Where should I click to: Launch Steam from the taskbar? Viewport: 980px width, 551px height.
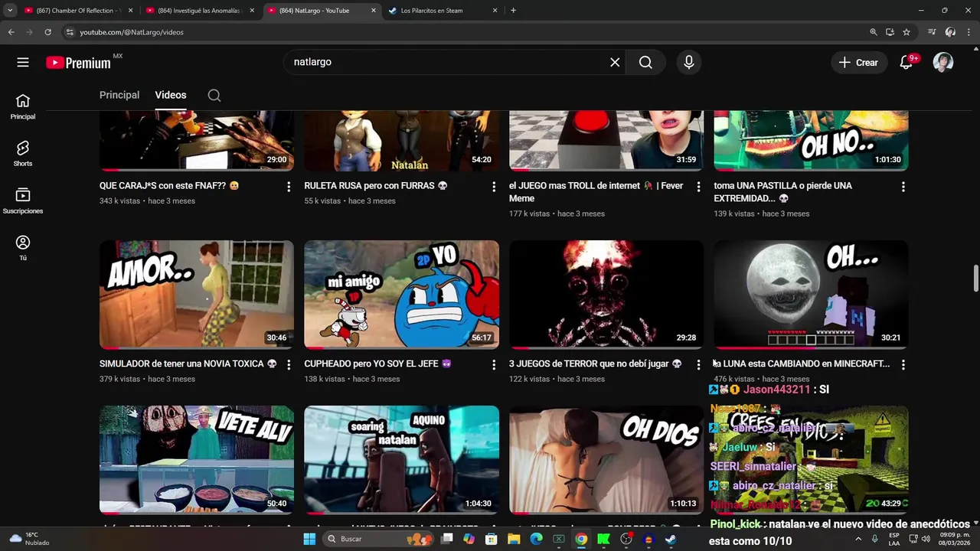pos(671,539)
